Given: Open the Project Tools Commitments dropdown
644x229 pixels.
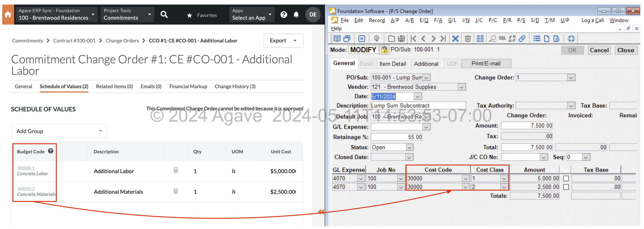Looking at the screenshot, I should [127, 14].
